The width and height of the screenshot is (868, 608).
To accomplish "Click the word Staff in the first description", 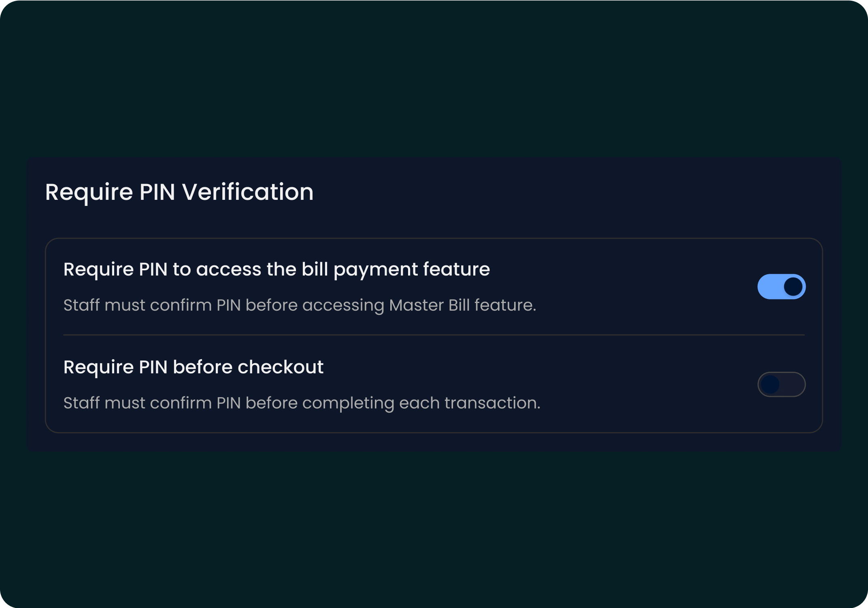I will [81, 305].
